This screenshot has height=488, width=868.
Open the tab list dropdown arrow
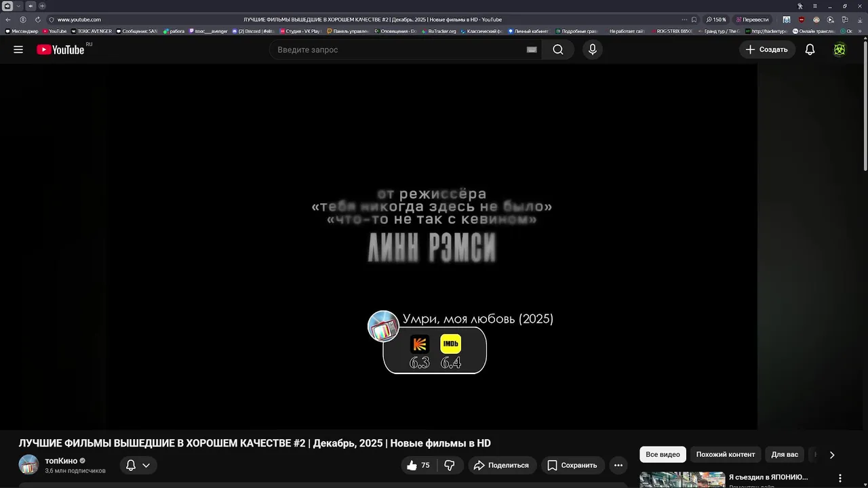[18, 6]
